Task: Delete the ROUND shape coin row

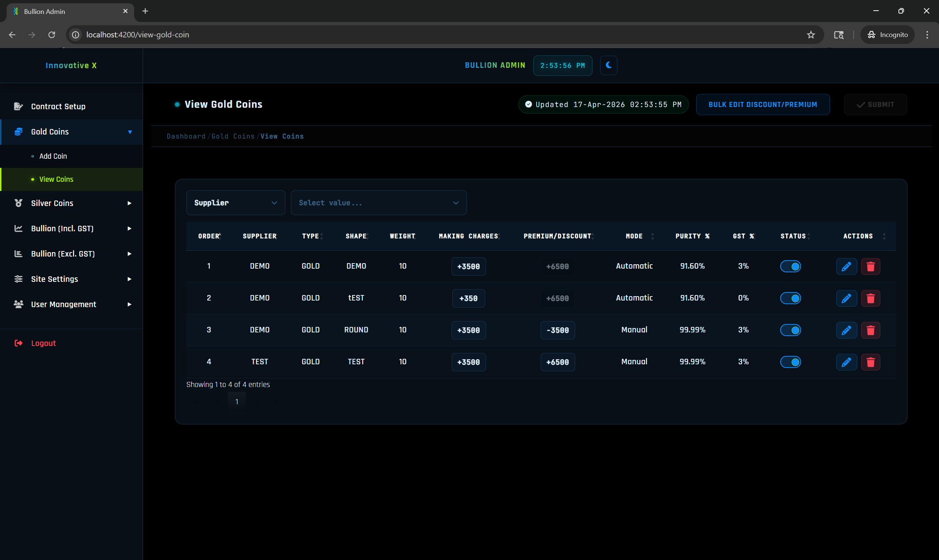Action: [x=870, y=330]
